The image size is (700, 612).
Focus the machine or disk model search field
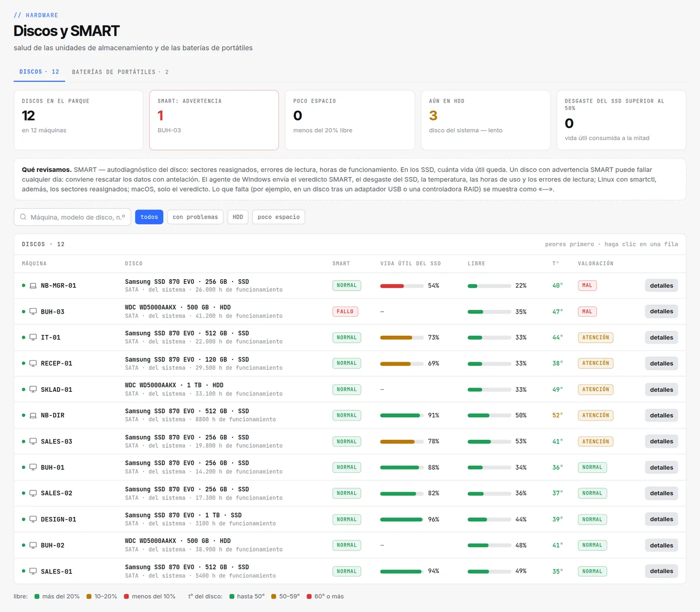point(72,217)
